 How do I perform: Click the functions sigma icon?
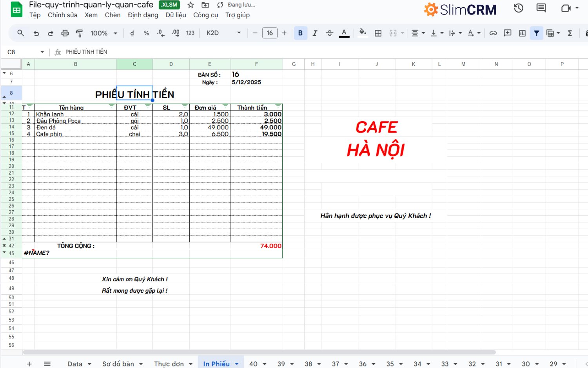click(570, 33)
